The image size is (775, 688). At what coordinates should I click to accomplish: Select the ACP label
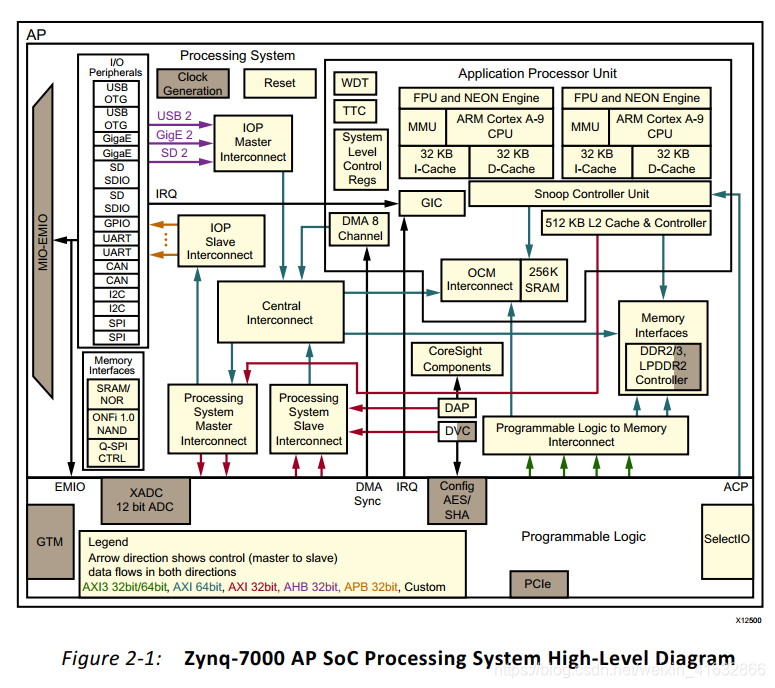735,487
